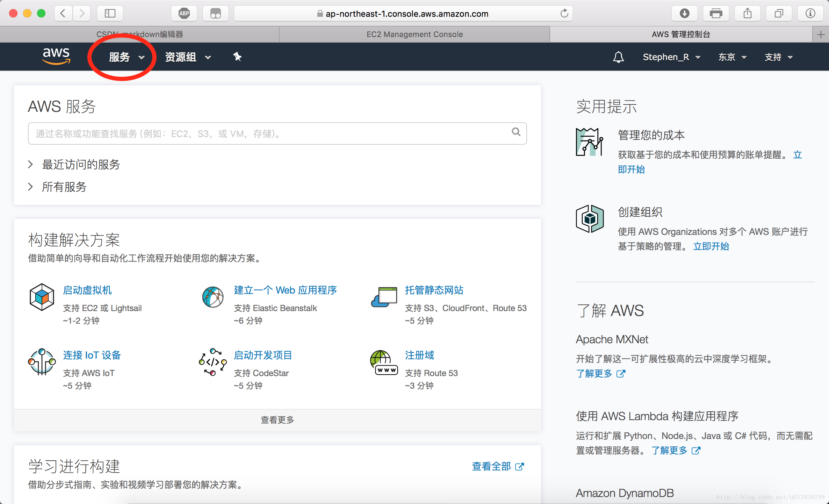Click the Safari address bar
Screen dimensions: 829x504
click(x=403, y=14)
